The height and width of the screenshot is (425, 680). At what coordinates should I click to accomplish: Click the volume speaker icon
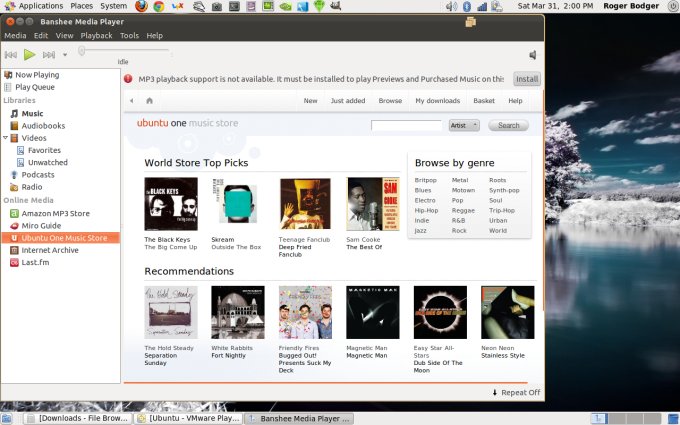533,55
